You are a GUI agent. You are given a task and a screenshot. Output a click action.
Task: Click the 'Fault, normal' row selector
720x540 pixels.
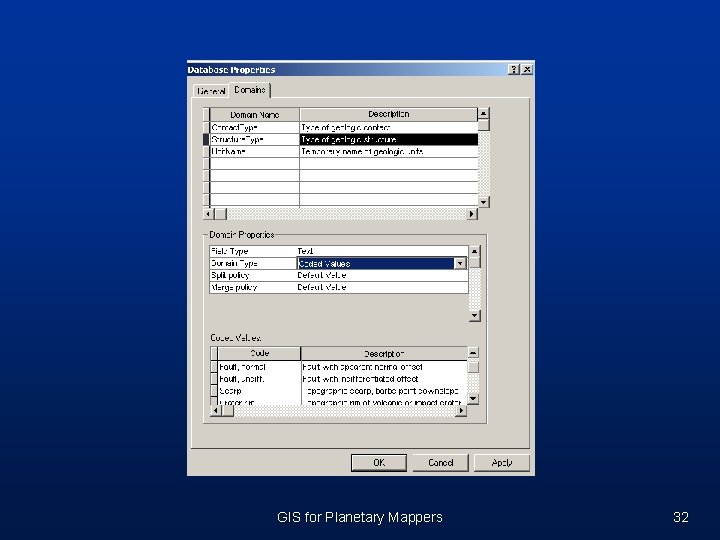click(x=214, y=367)
